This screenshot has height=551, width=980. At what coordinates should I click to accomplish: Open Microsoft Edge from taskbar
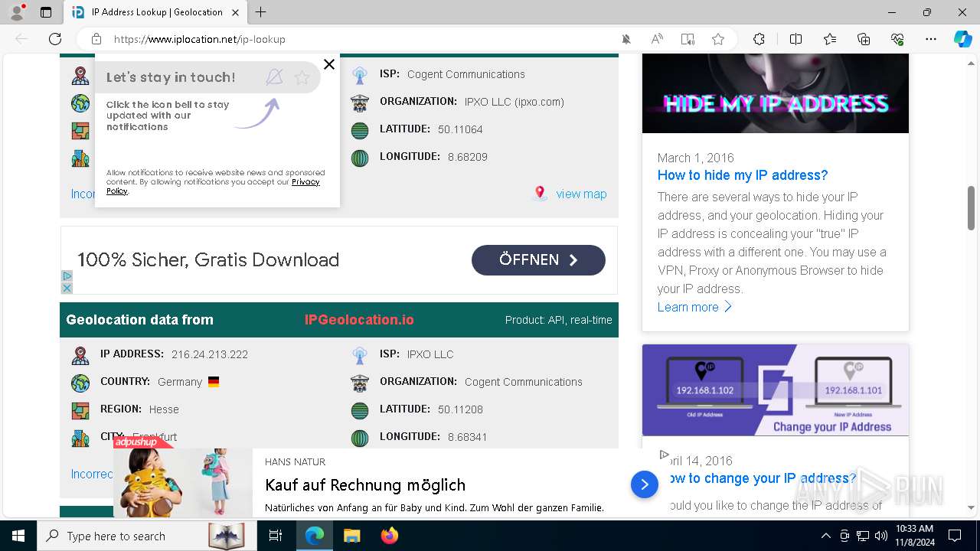click(x=315, y=536)
